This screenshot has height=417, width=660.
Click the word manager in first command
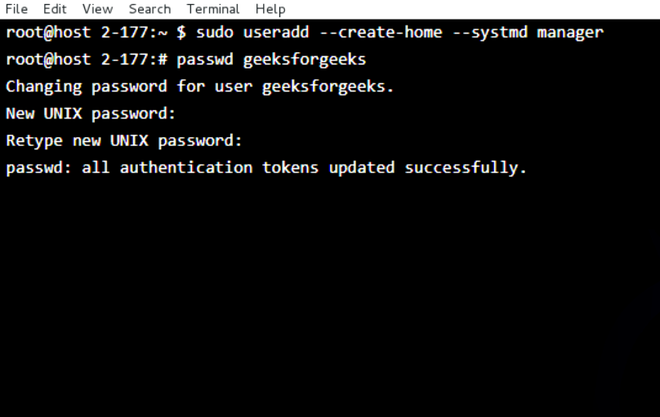click(x=569, y=33)
